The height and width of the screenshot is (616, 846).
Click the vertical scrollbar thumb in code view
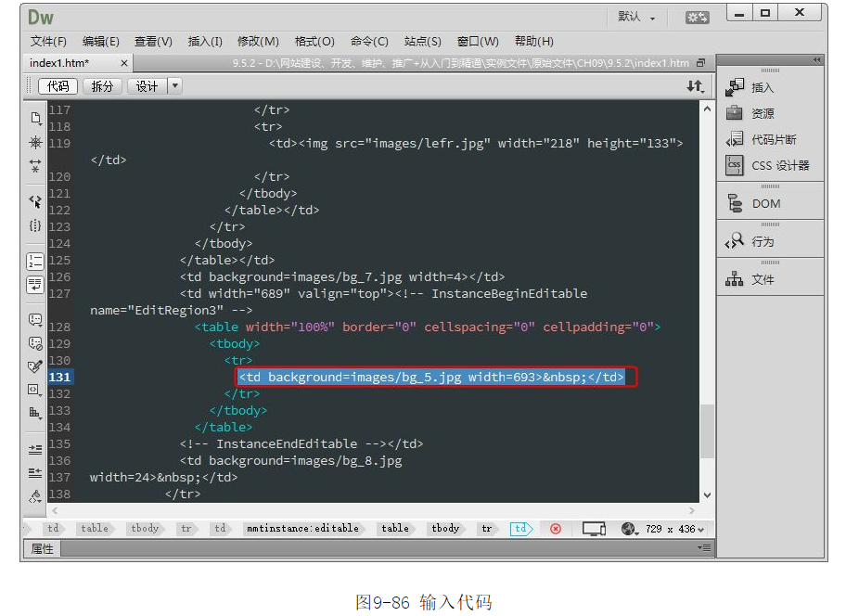click(707, 430)
